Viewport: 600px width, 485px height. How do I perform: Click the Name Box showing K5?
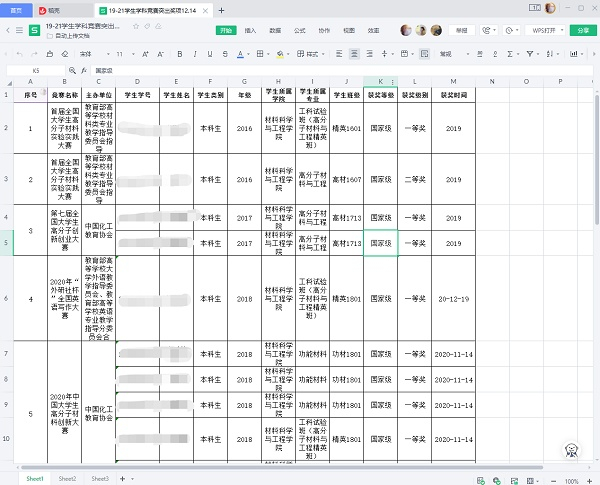click(x=36, y=70)
